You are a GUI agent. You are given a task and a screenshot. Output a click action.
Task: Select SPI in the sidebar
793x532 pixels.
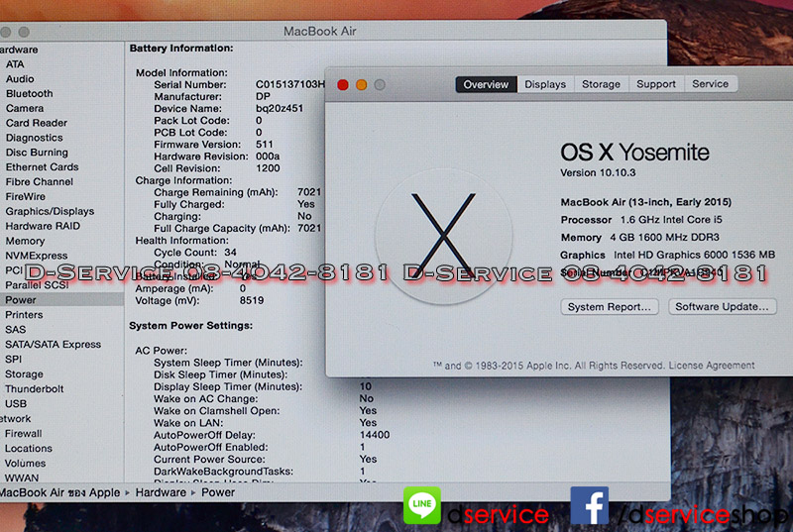(x=13, y=360)
